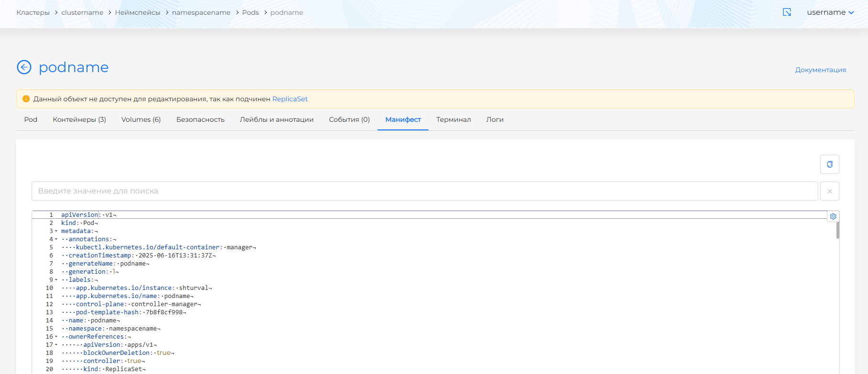Open editor settings gear icon

point(833,216)
